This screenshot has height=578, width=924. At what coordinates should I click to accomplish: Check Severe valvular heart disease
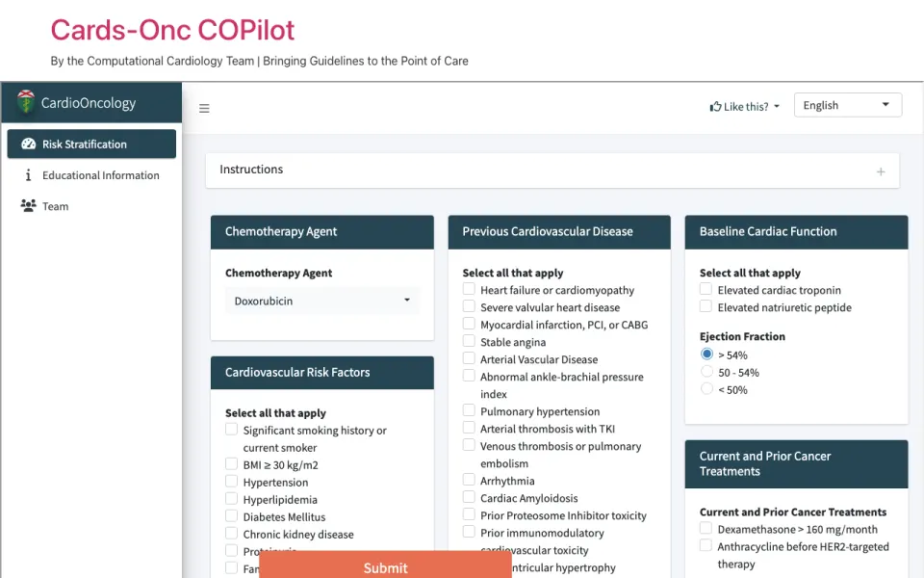tap(469, 306)
